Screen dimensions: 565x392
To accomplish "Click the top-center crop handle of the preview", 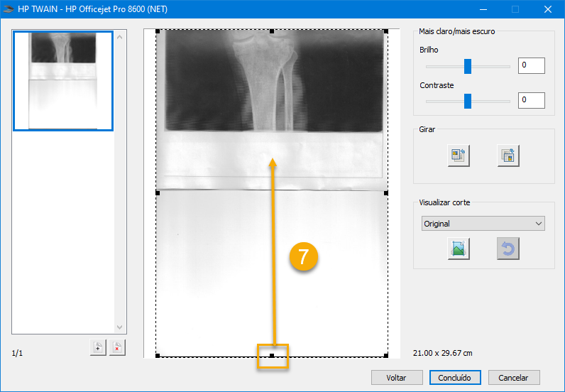I will click(272, 31).
